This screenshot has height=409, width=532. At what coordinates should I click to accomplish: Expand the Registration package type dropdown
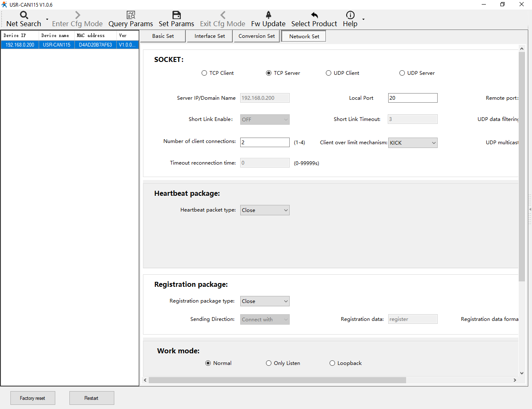[265, 301]
